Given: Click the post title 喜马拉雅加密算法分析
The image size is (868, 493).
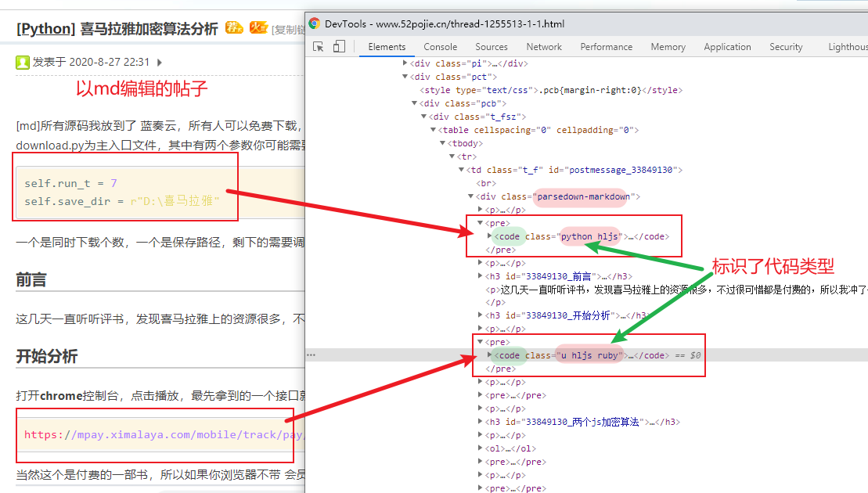Looking at the screenshot, I should coord(149,28).
